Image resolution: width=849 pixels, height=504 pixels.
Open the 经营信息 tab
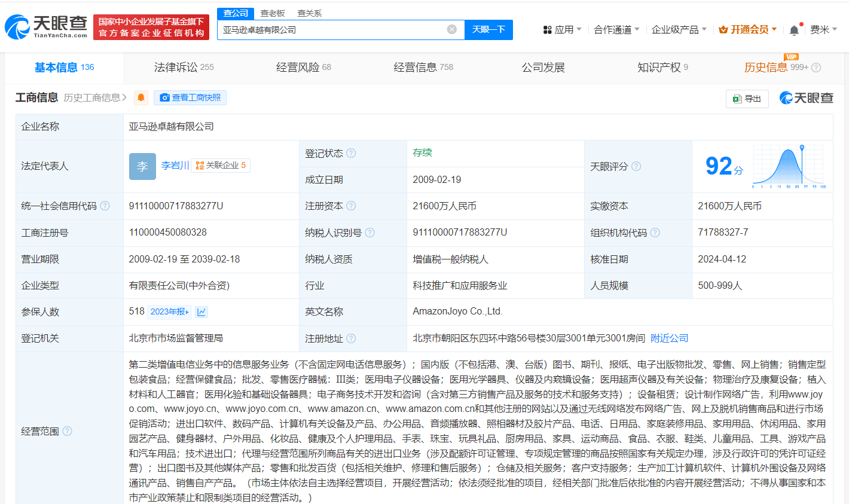point(423,68)
